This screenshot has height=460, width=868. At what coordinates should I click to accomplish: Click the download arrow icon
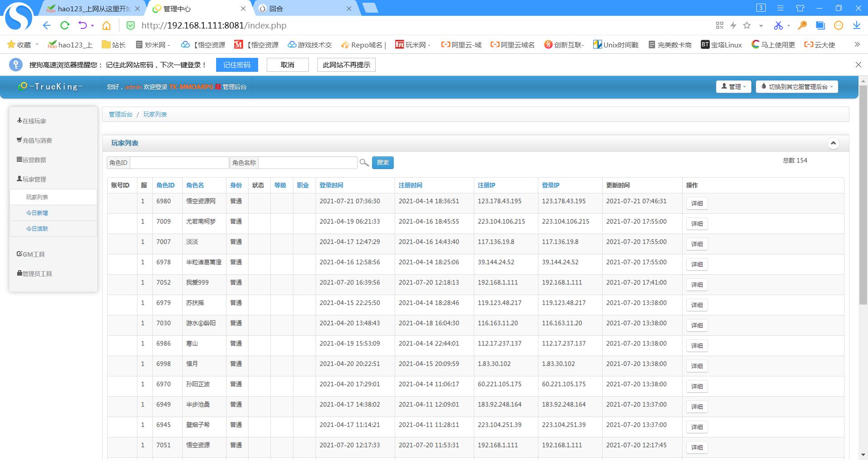(x=856, y=26)
